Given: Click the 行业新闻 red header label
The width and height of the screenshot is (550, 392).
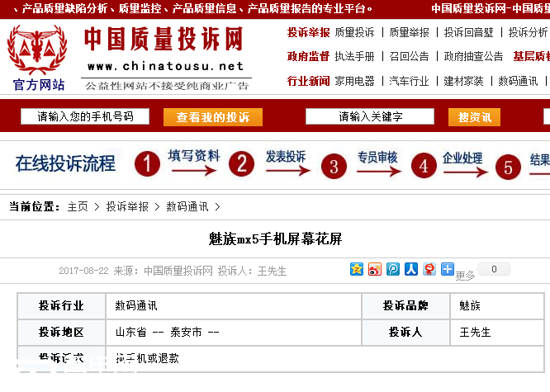Looking at the screenshot, I should pos(308,81).
